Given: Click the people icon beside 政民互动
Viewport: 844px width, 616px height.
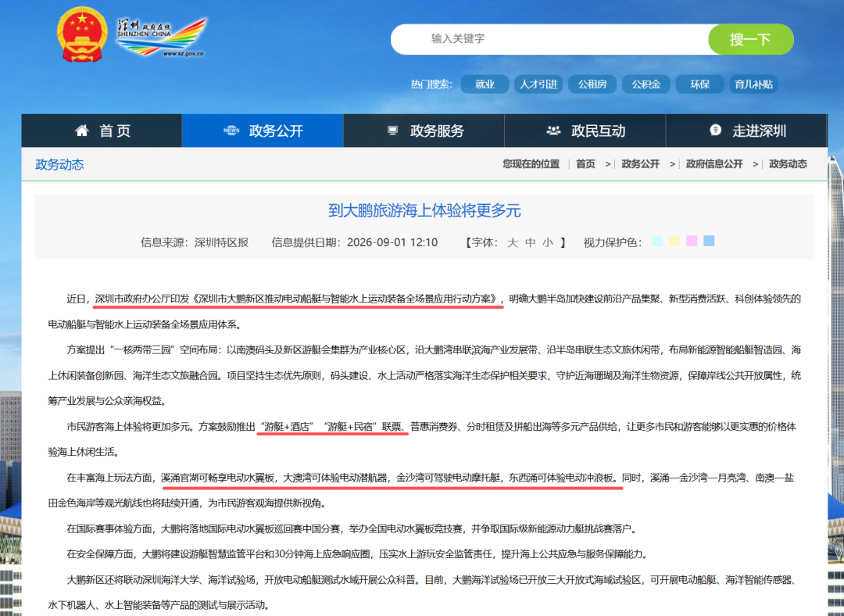Looking at the screenshot, I should coord(553,131).
